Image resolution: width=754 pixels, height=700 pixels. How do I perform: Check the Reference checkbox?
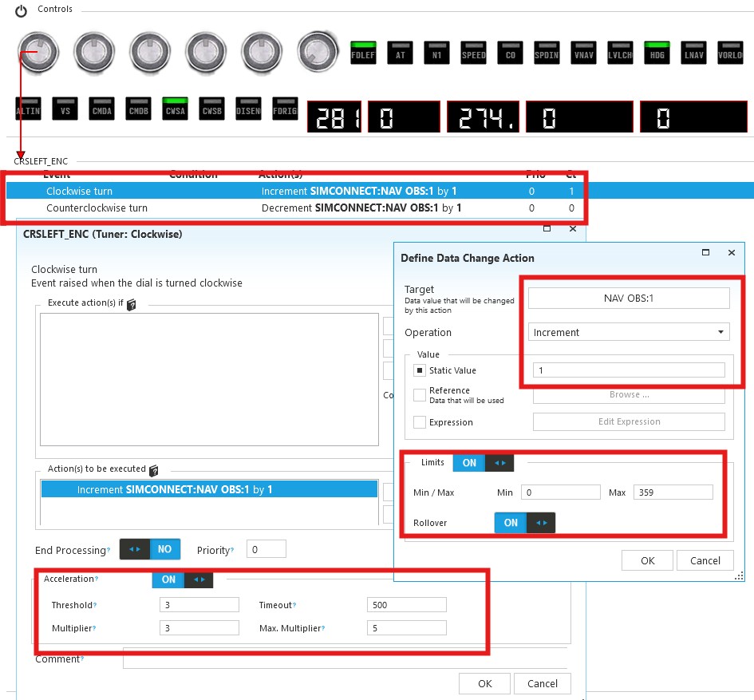pos(420,395)
